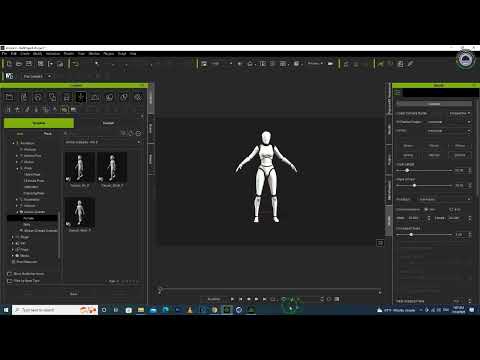This screenshot has height=360, width=480.
Task: Toggle the Show Subfolder Items checkbox
Action: click(9, 274)
